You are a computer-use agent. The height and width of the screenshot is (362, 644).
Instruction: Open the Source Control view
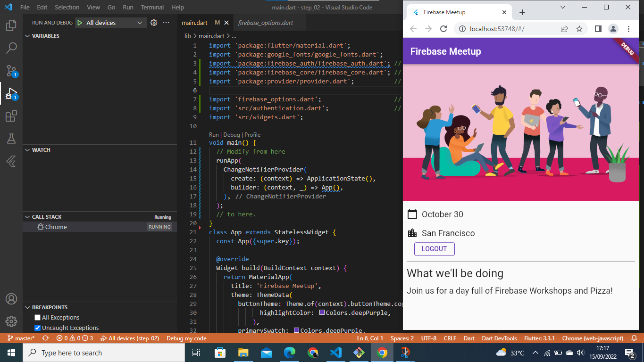click(11, 71)
